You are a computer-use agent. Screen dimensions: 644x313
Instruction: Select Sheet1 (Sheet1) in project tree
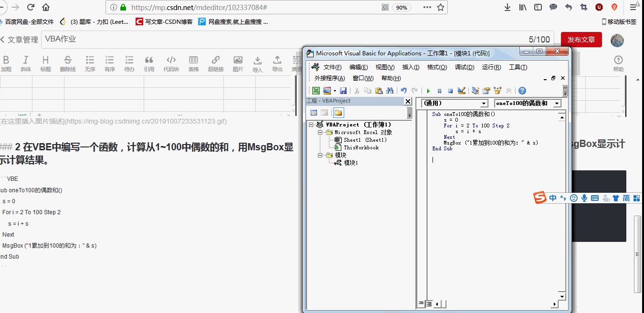click(365, 140)
